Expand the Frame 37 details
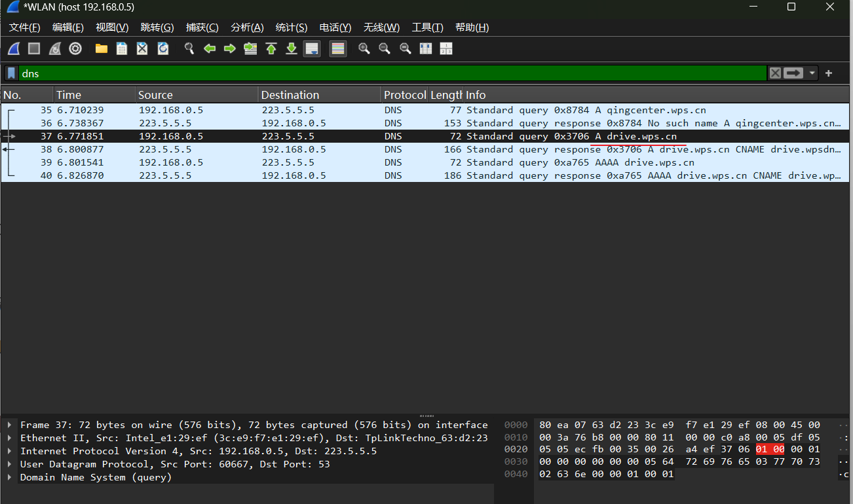Image resolution: width=853 pixels, height=504 pixels. [x=9, y=425]
